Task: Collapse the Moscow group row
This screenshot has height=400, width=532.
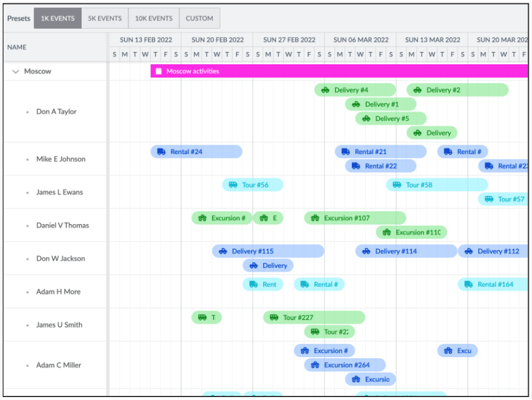Action: [x=16, y=72]
